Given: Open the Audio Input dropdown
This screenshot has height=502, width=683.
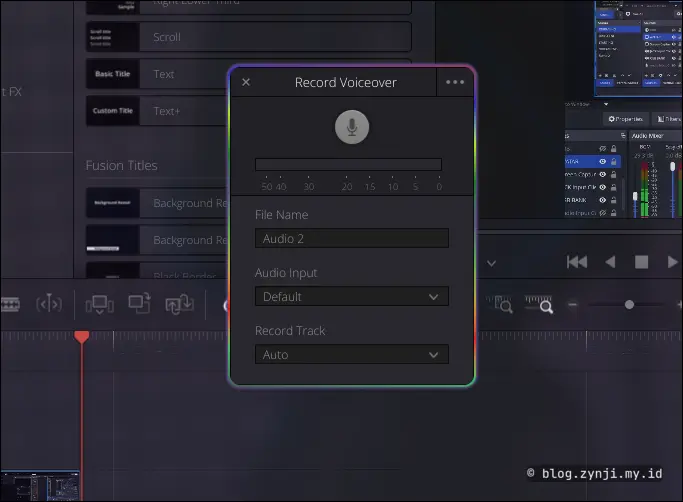Looking at the screenshot, I should [x=351, y=297].
